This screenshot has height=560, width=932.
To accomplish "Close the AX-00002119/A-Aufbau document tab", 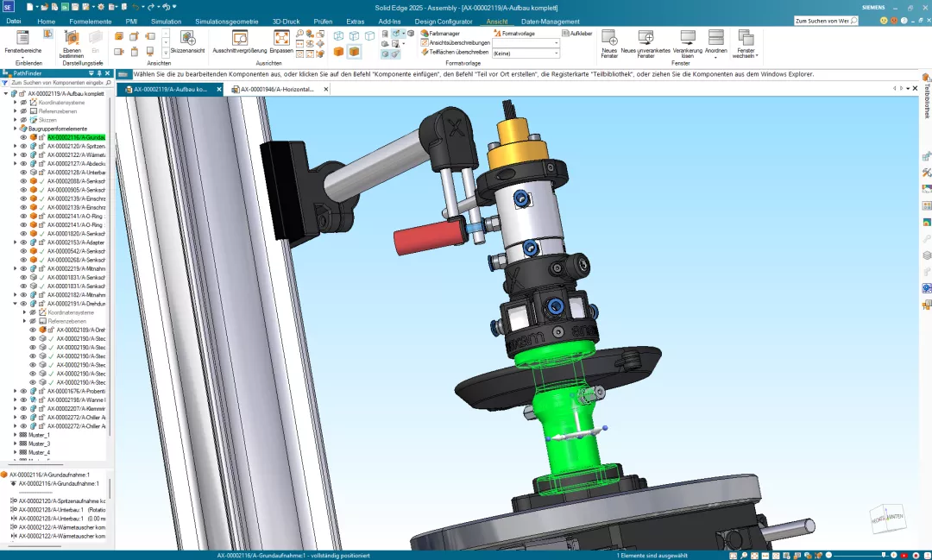I will [x=218, y=89].
